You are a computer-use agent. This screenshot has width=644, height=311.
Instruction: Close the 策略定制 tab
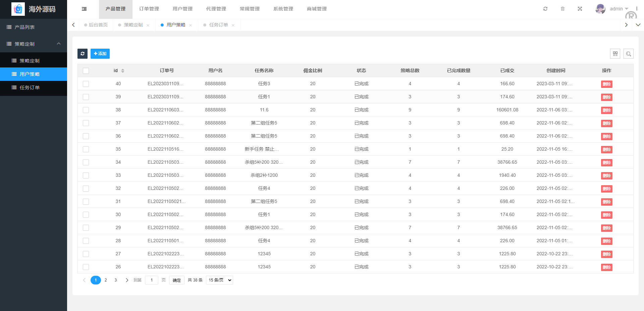pyautogui.click(x=148, y=25)
